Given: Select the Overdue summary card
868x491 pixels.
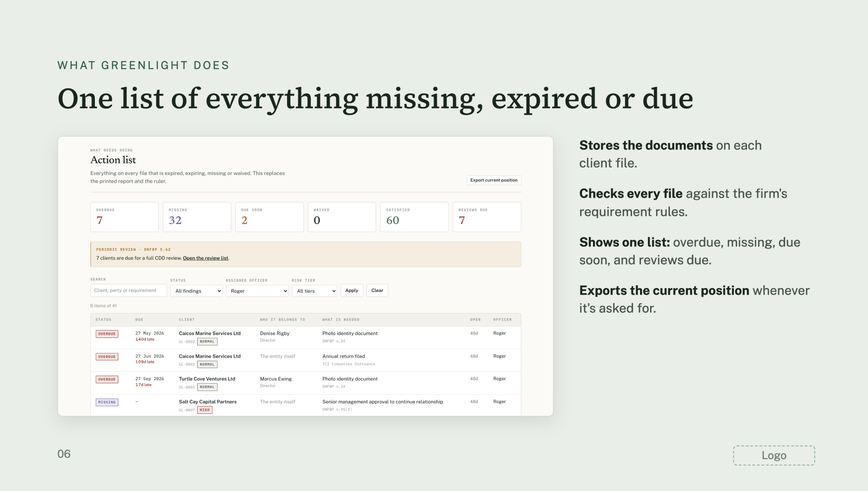Looking at the screenshot, I should [125, 217].
